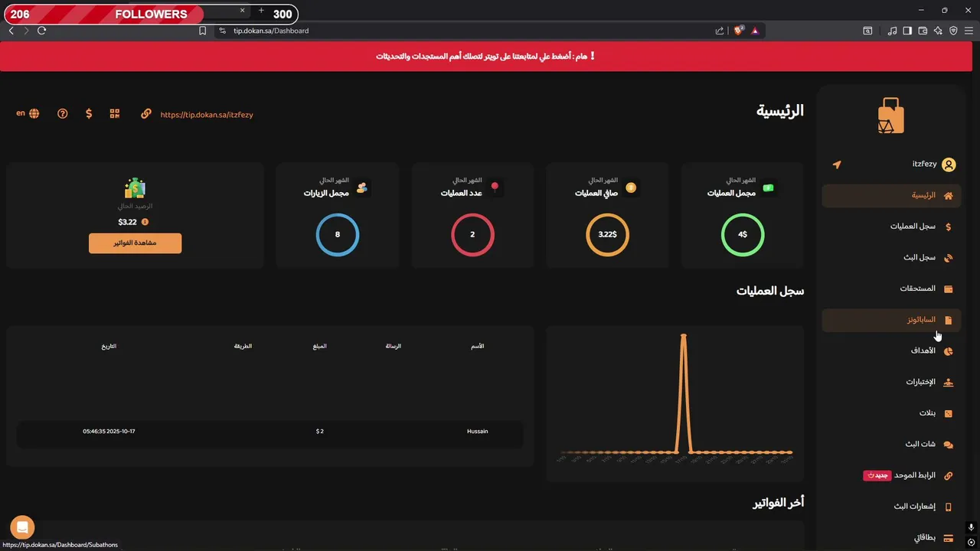Viewport: 980px width, 551px height.
Task: Open the tip.dokan.sa/itzfezy link
Action: 207,115
